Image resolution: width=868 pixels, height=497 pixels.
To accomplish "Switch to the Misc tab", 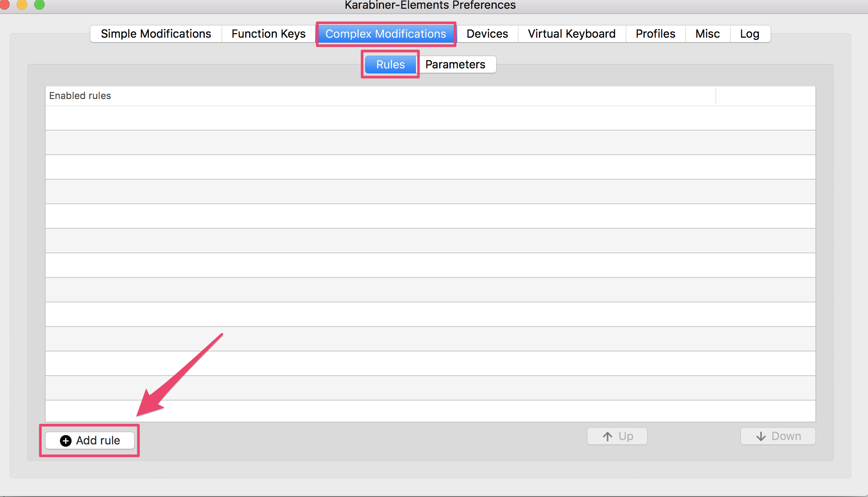I will tap(707, 34).
